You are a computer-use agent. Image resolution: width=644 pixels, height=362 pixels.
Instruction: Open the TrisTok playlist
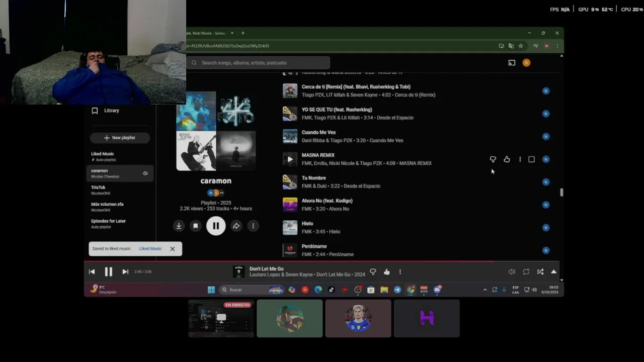pyautogui.click(x=119, y=190)
